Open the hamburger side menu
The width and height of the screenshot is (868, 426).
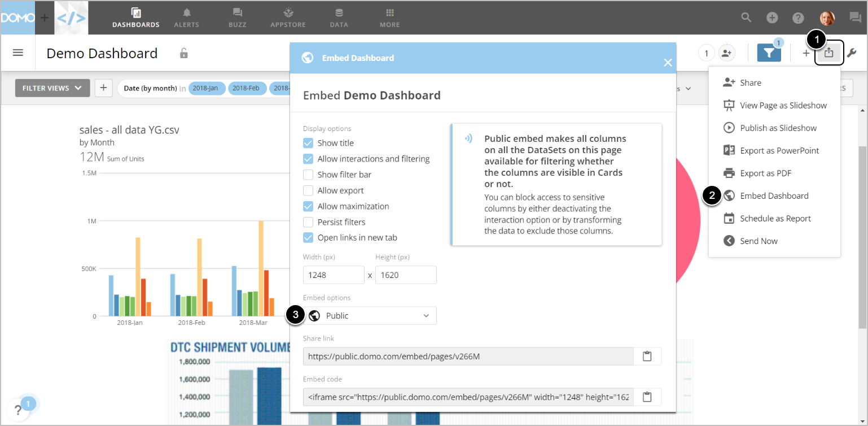(18, 53)
